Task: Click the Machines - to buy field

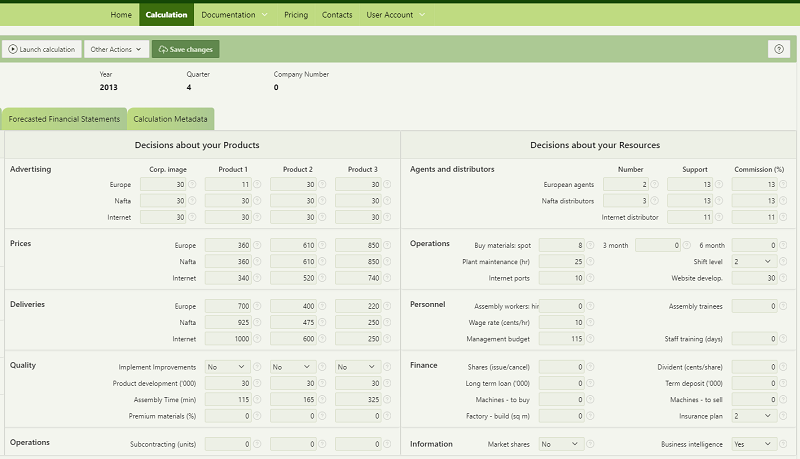Action: pyautogui.click(x=561, y=399)
